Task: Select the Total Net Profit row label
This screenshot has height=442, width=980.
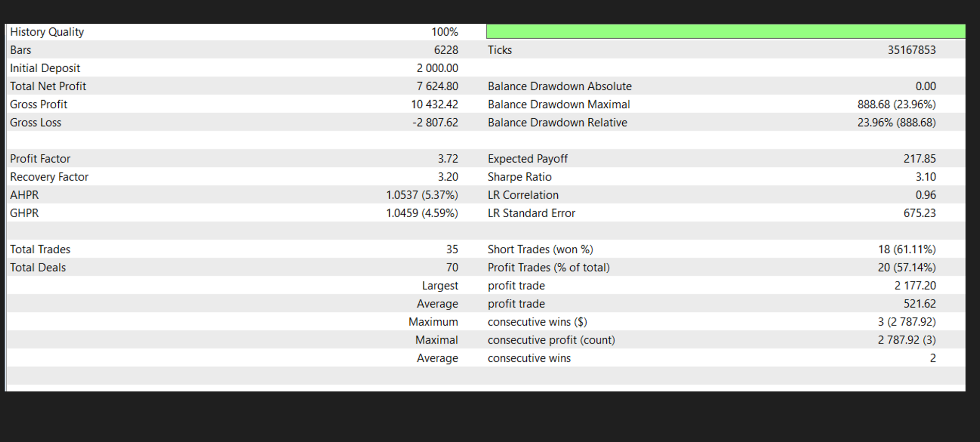Action: coord(48,86)
